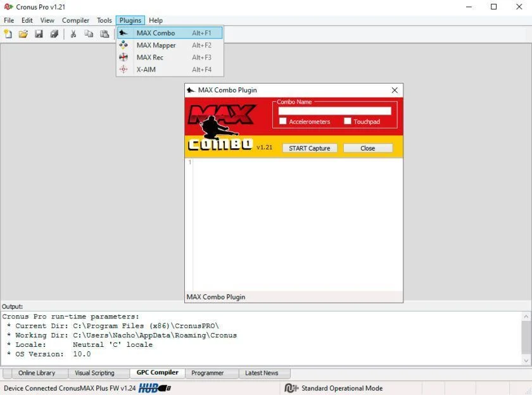Collapse the Plugins menu
The image size is (532, 395).
130,20
